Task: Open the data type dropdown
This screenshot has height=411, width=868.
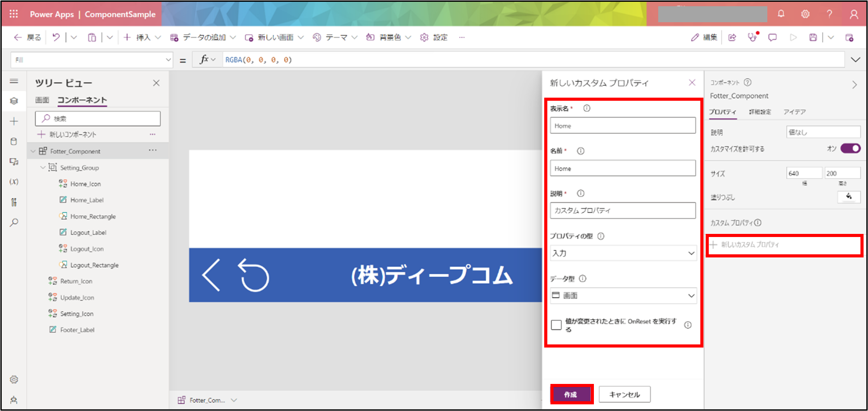Action: (x=623, y=296)
